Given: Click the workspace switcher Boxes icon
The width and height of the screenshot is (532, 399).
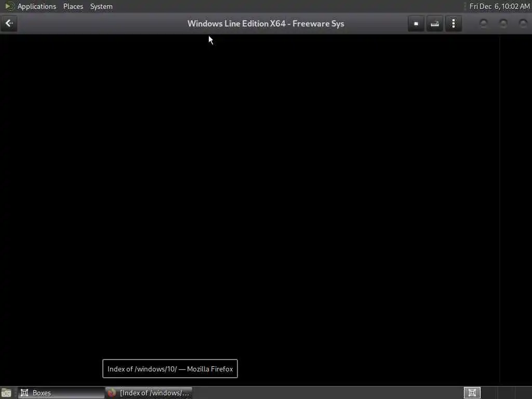Looking at the screenshot, I should (472, 393).
